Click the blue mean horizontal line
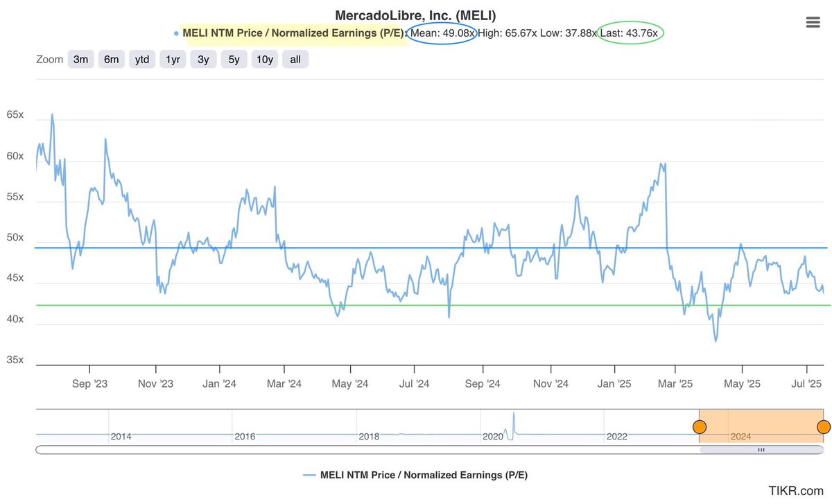 [x=431, y=247]
